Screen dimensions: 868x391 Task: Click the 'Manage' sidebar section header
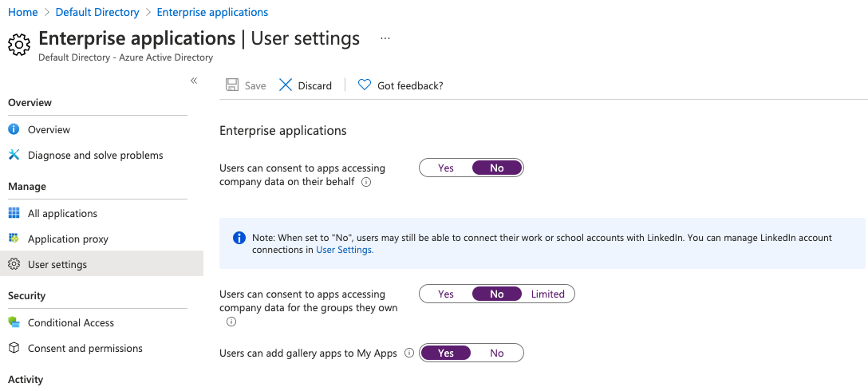pyautogui.click(x=26, y=186)
